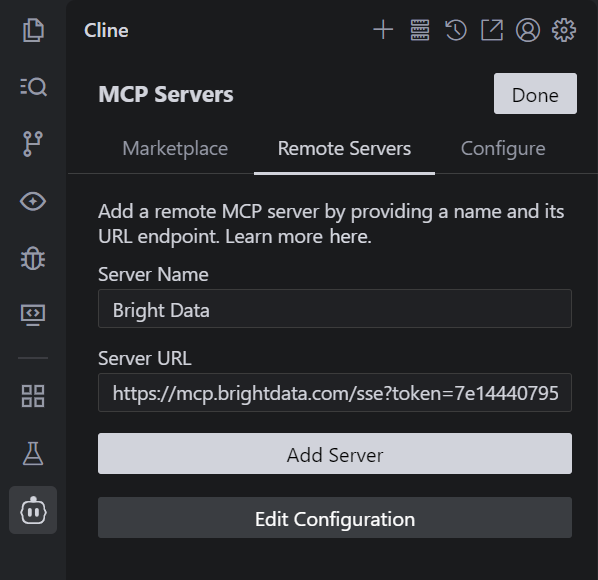Open the Explorer files icon in sidebar
Viewport: 598px width, 580px height.
[x=33, y=30]
